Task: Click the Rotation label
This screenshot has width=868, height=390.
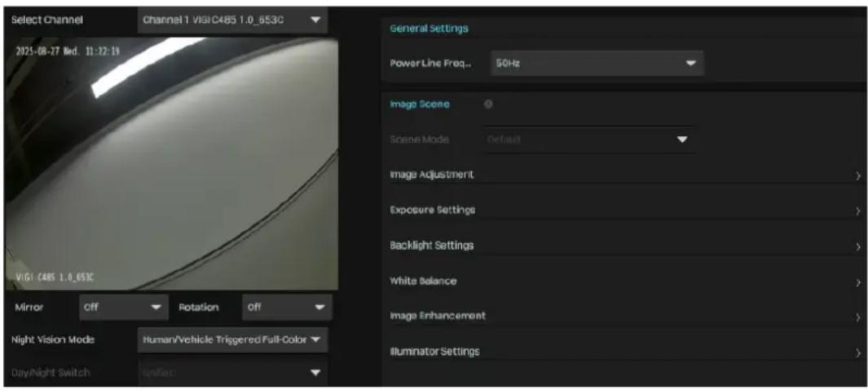Action: click(199, 307)
